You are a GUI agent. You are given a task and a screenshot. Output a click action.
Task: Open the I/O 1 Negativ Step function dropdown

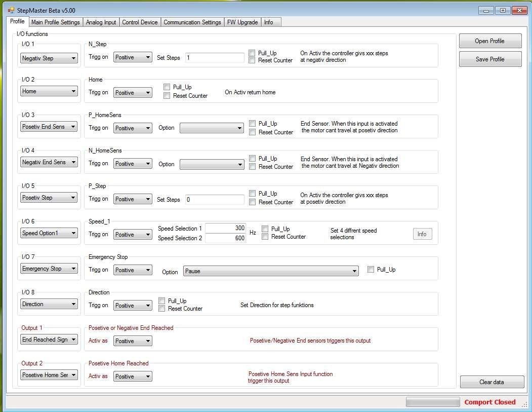(49, 58)
